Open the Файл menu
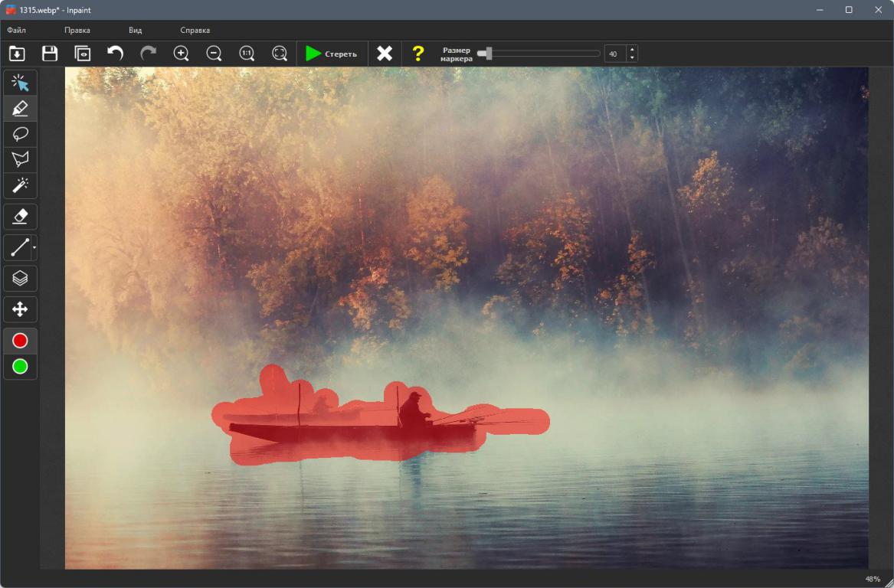 [x=16, y=31]
